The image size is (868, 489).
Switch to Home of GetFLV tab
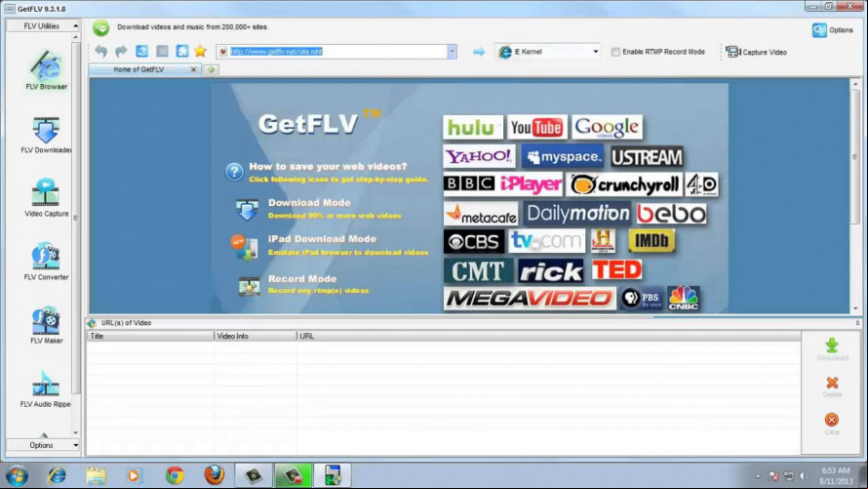(x=138, y=69)
